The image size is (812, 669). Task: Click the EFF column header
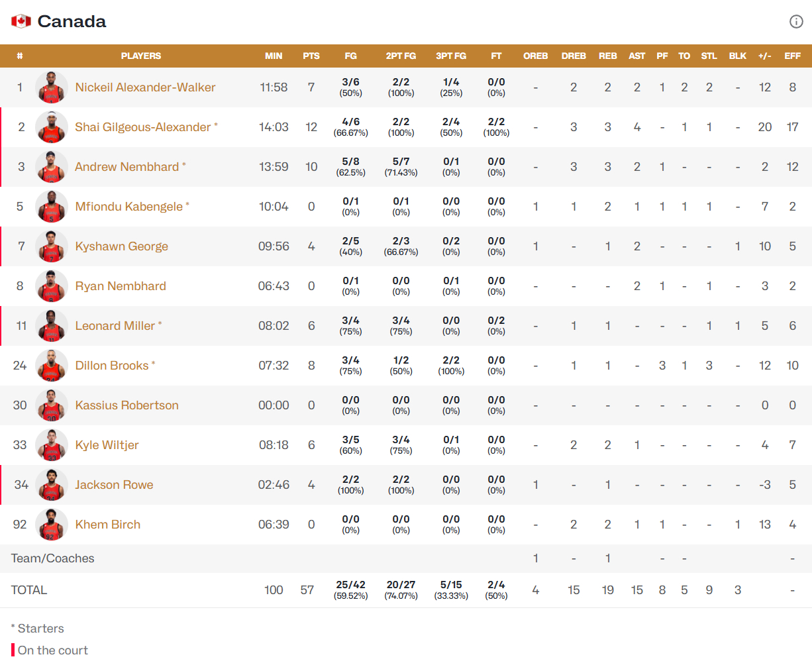coord(792,56)
